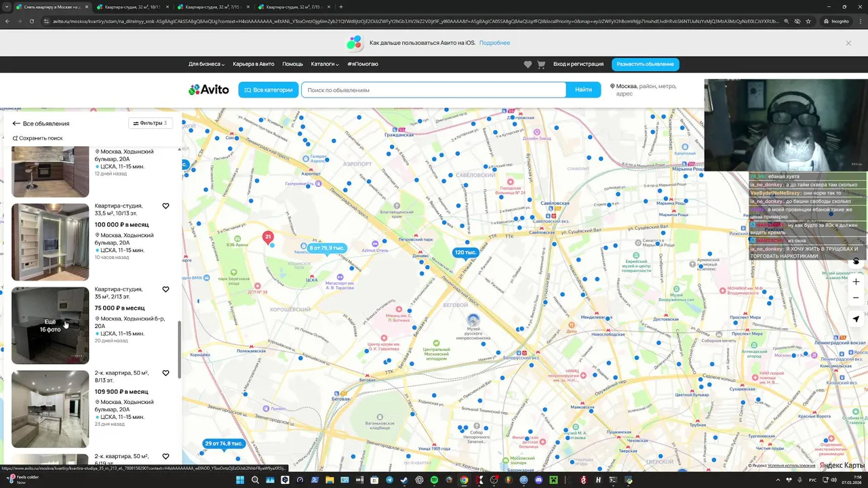The height and width of the screenshot is (488, 868).
Task: Click the weather 'Feels colder' widget
Action: coord(22,480)
